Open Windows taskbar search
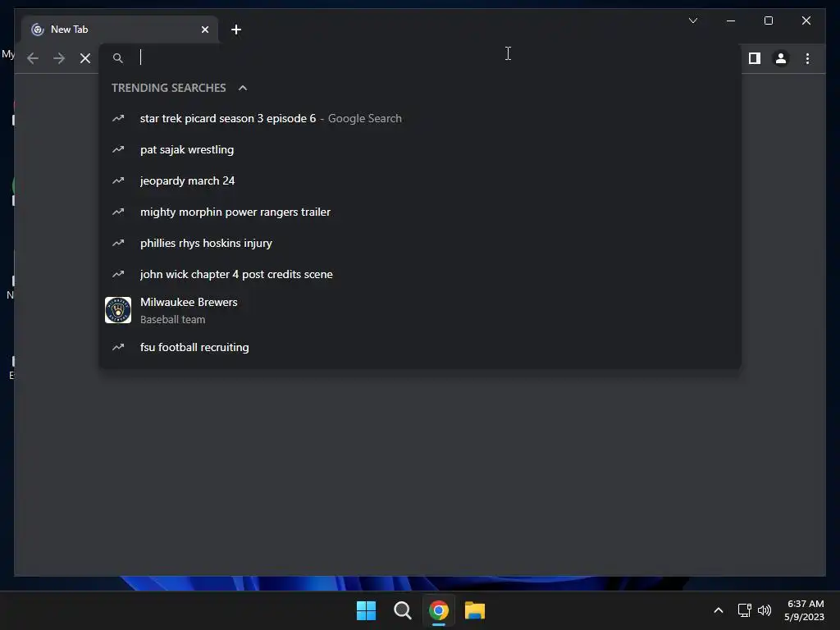 pyautogui.click(x=402, y=610)
